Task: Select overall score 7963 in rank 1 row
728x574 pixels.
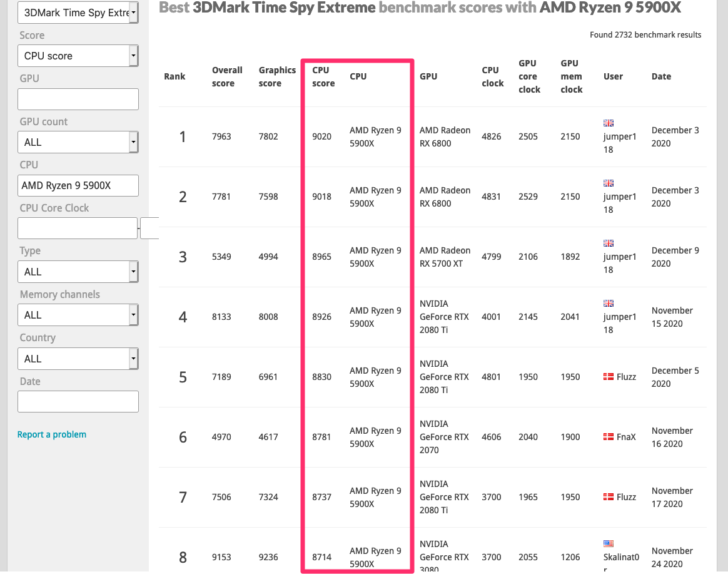Action: (221, 136)
